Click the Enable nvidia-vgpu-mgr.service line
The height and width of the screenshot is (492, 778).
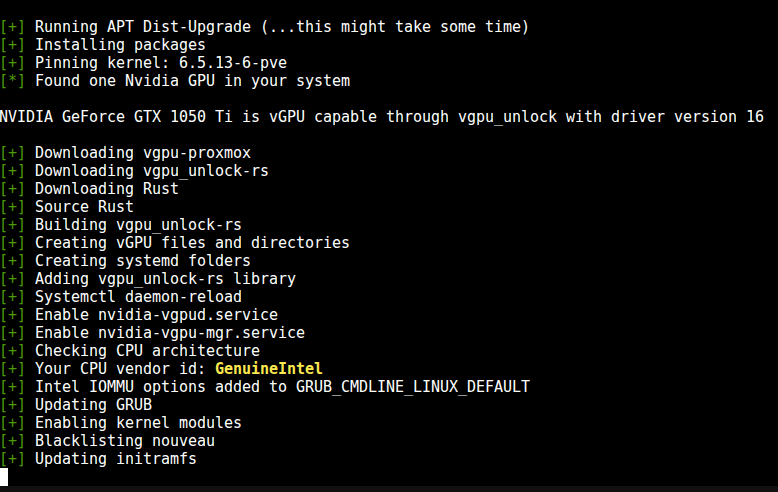coord(152,332)
